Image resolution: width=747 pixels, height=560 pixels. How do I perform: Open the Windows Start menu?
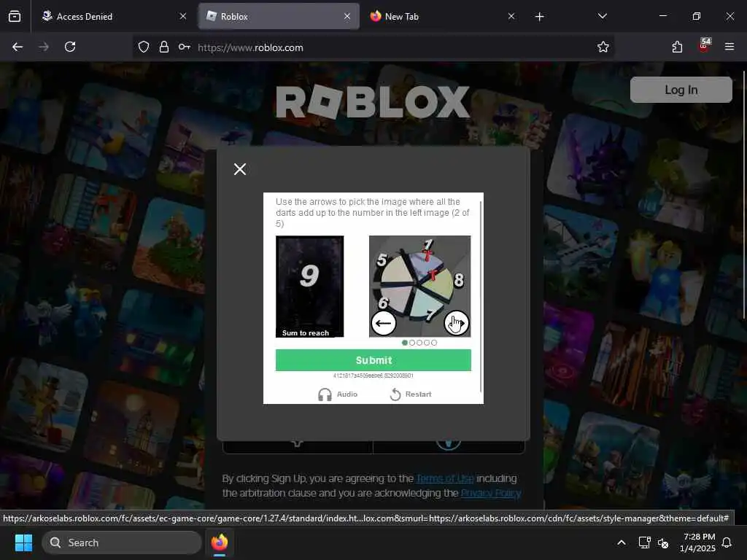click(x=23, y=542)
